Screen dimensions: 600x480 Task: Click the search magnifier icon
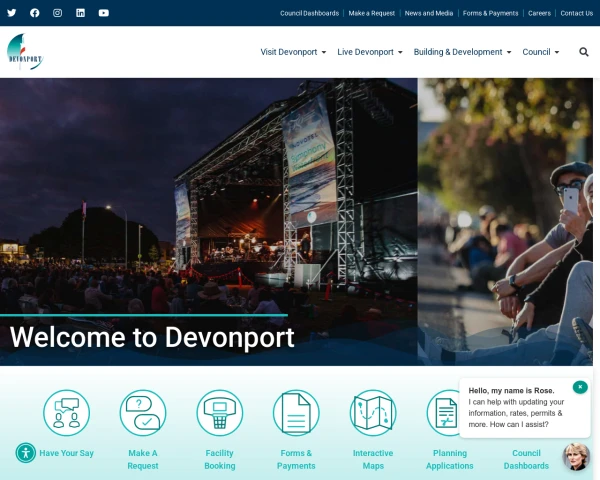pyautogui.click(x=584, y=52)
